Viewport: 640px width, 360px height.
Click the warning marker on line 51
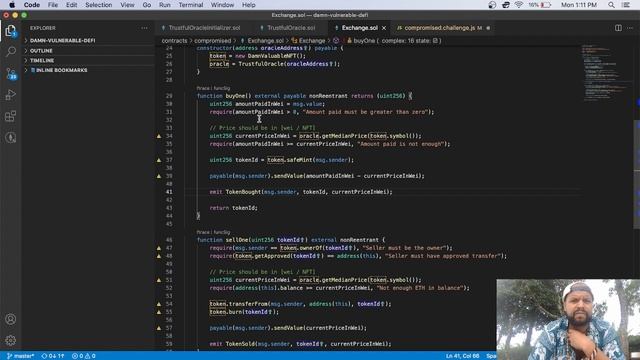[159, 280]
